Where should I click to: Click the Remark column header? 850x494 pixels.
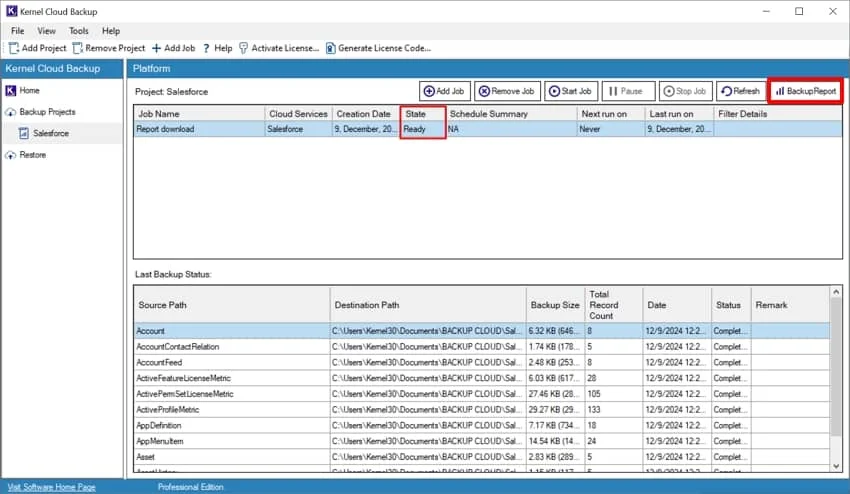tap(790, 305)
